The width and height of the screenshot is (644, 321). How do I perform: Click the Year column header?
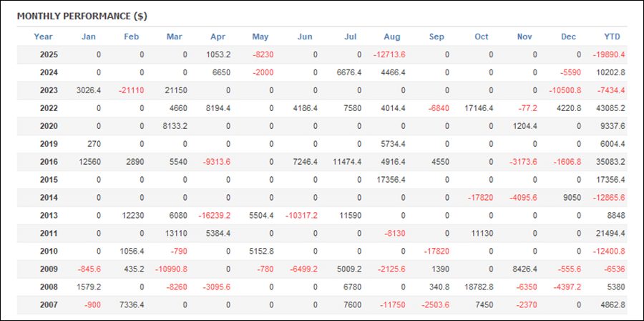(x=43, y=37)
